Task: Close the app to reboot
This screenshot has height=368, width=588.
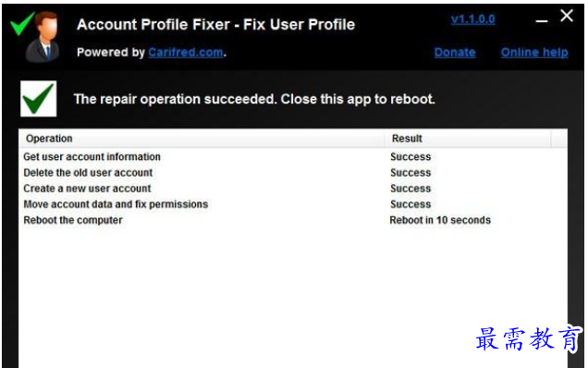Action: pos(567,16)
